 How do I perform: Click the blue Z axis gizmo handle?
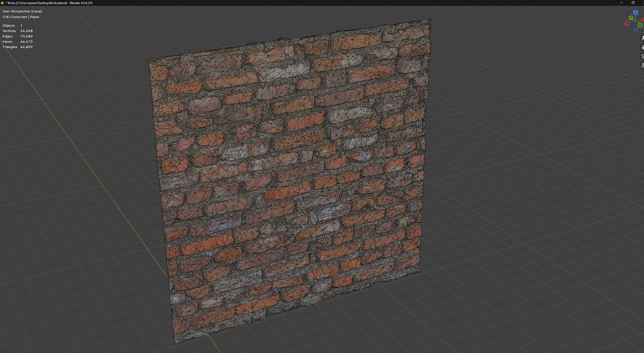(x=635, y=13)
